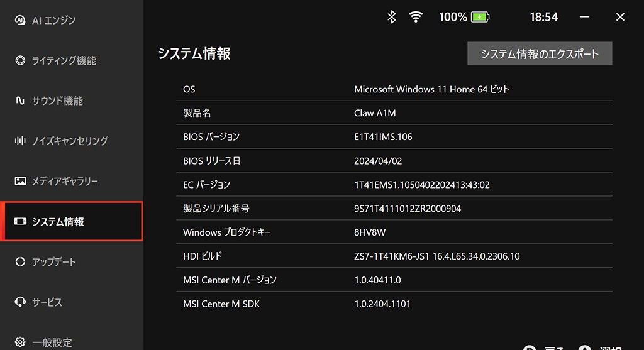Click the MSI Center M バージョン label

[x=230, y=280]
